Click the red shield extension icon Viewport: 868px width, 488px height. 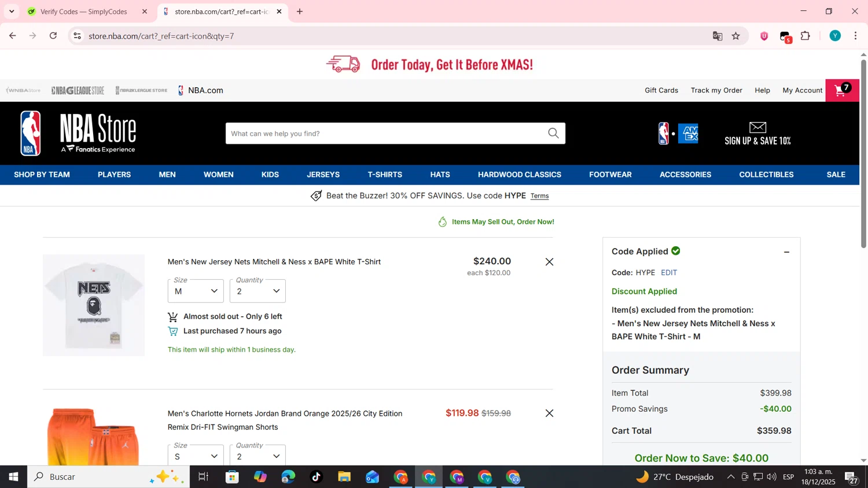point(764,36)
